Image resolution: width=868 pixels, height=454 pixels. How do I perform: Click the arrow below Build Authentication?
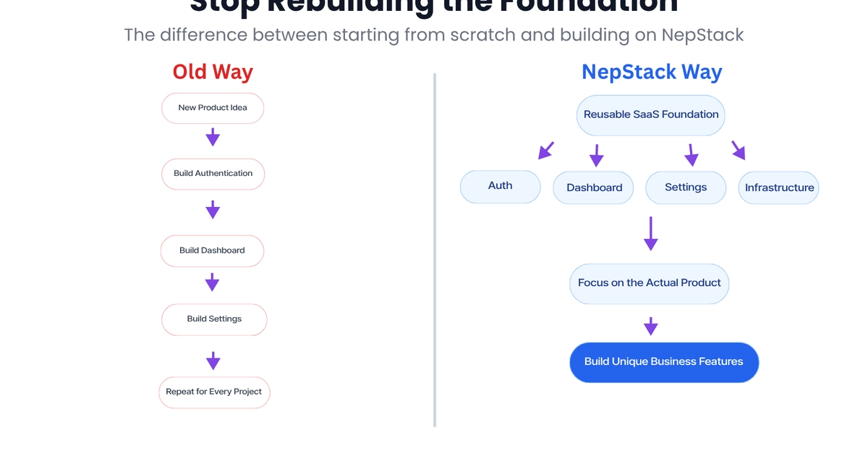213,210
